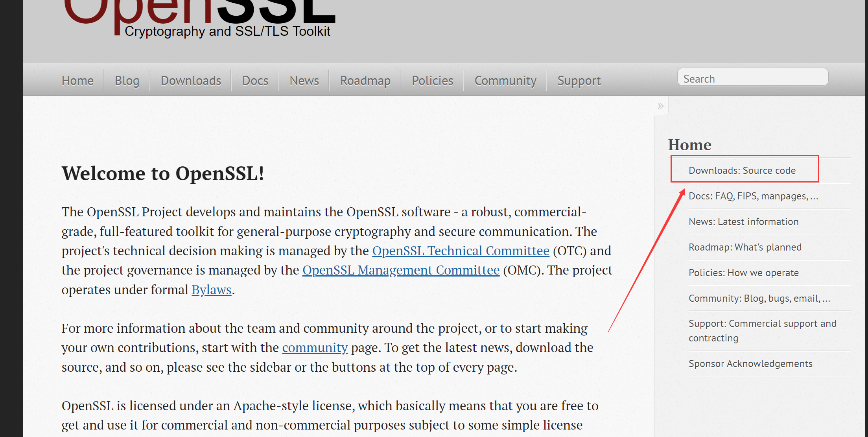Viewport: 868px width, 437px height.
Task: Open sidebar link Docs: FAQ, FIPS, manpages
Action: point(753,196)
